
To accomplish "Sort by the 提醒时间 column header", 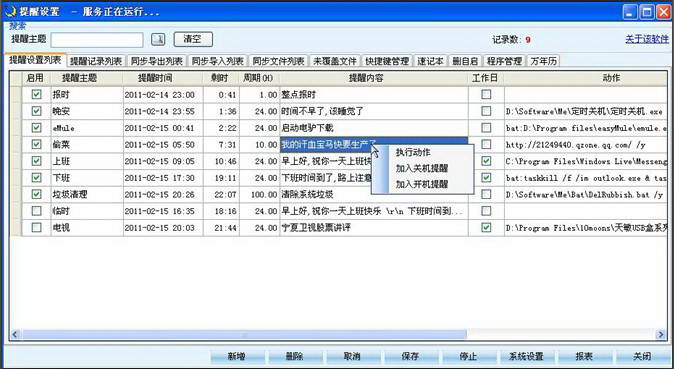I will 163,78.
